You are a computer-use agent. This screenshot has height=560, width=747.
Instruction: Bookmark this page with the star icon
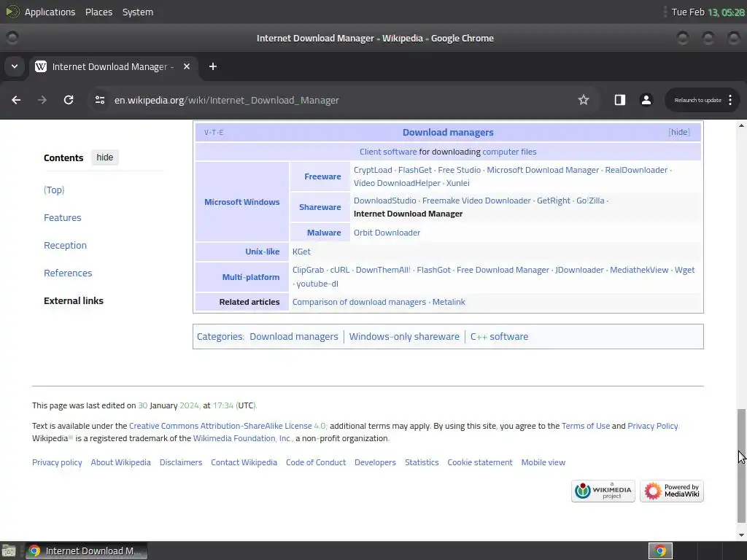583,100
